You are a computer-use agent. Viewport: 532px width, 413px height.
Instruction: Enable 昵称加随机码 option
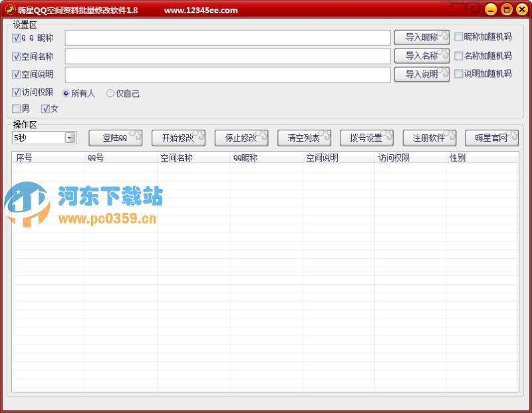tap(458, 38)
